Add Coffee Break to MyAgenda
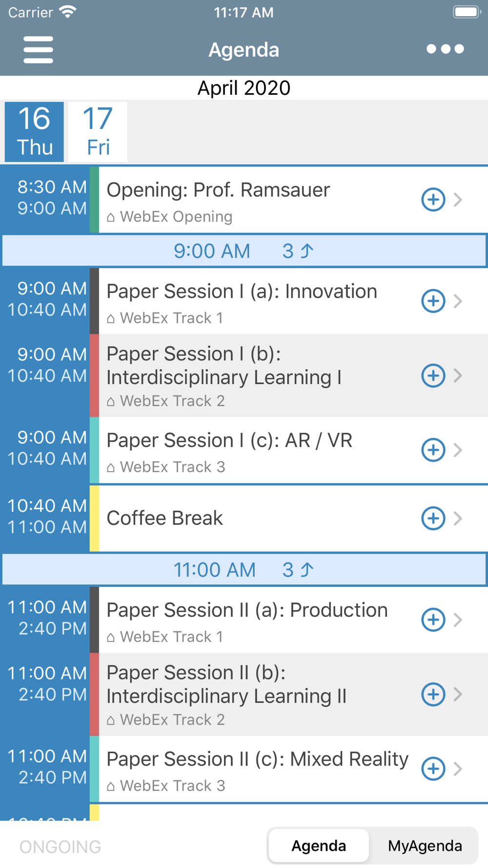 (433, 518)
